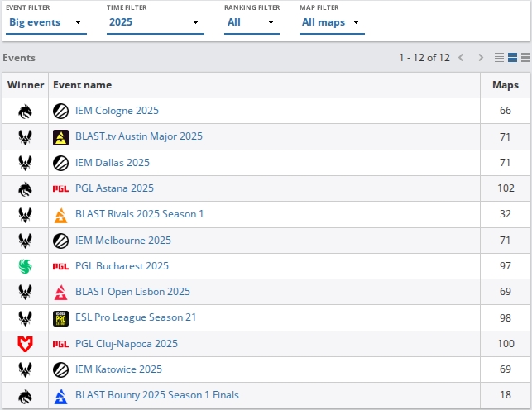This screenshot has height=410, width=532.
Task: Click maps count 97 for PGL Bucharest
Action: pos(506,266)
